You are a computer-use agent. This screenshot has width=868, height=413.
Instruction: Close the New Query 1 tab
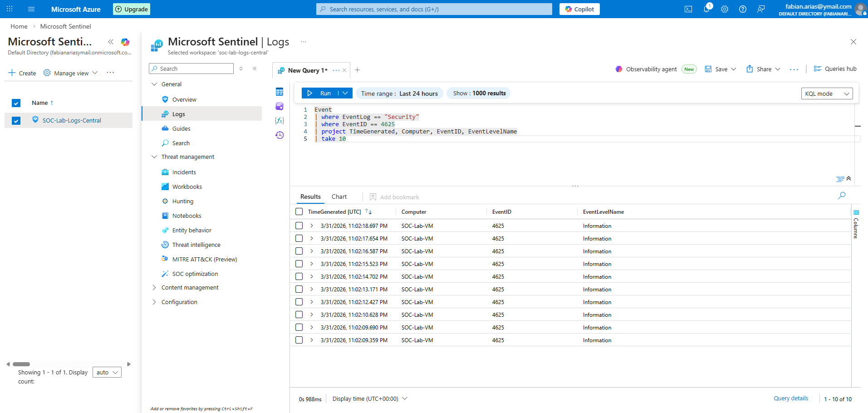point(344,70)
